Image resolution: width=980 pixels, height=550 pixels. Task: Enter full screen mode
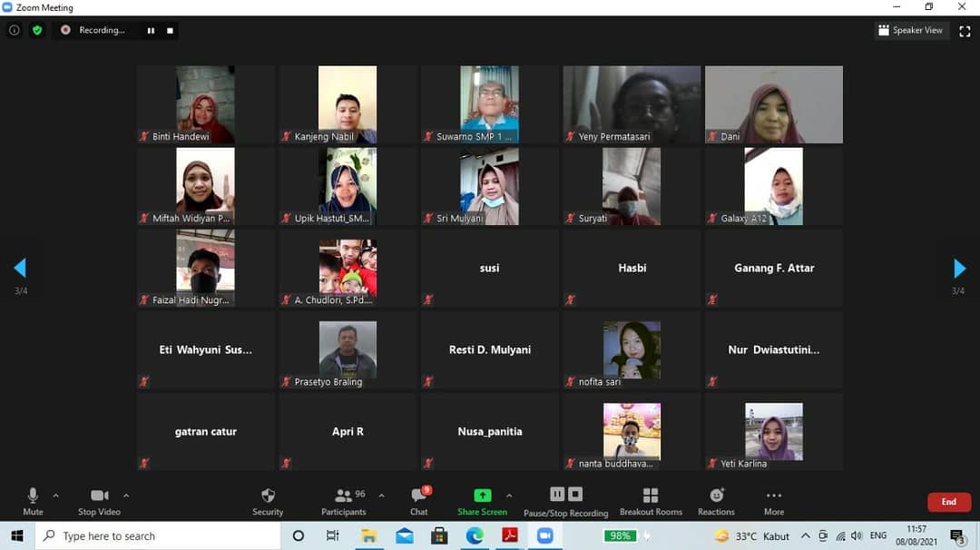pyautogui.click(x=965, y=31)
